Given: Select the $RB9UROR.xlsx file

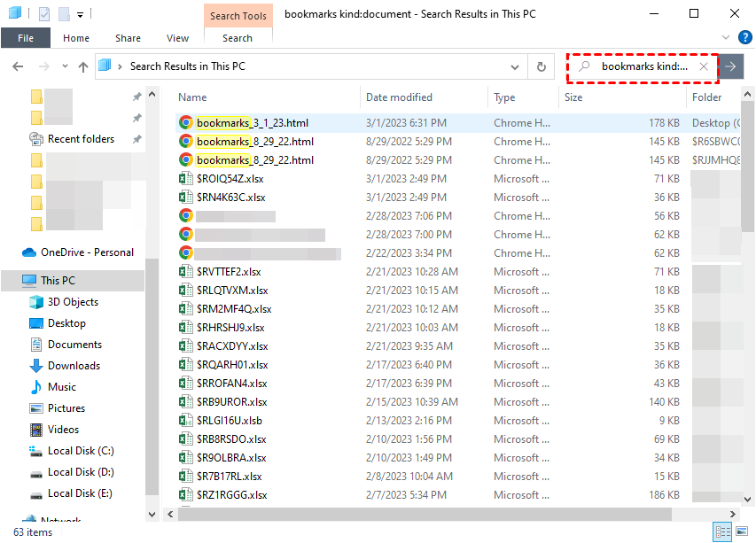Looking at the screenshot, I should [x=232, y=402].
